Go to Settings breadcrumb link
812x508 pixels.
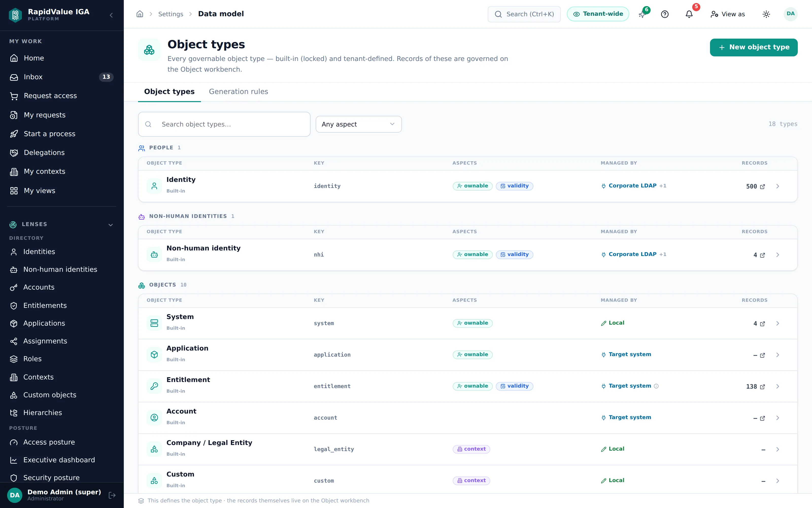click(x=171, y=14)
